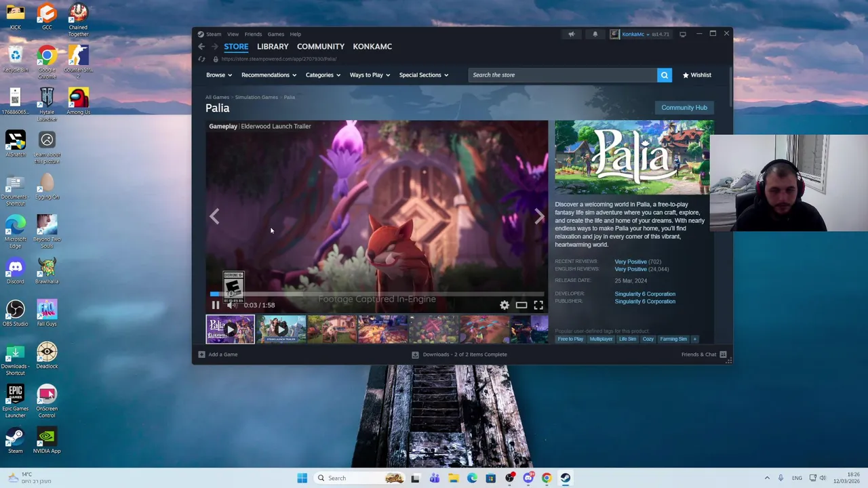Open Friends & Chat

703,354
